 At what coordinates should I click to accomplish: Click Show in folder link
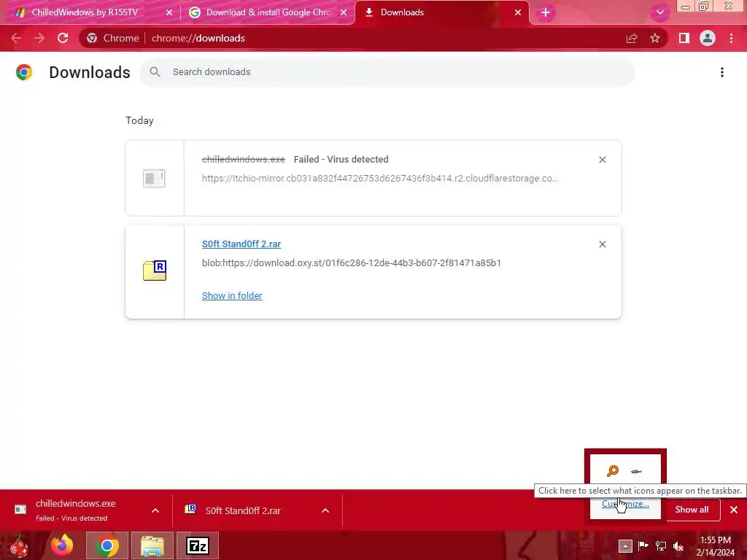(x=232, y=296)
